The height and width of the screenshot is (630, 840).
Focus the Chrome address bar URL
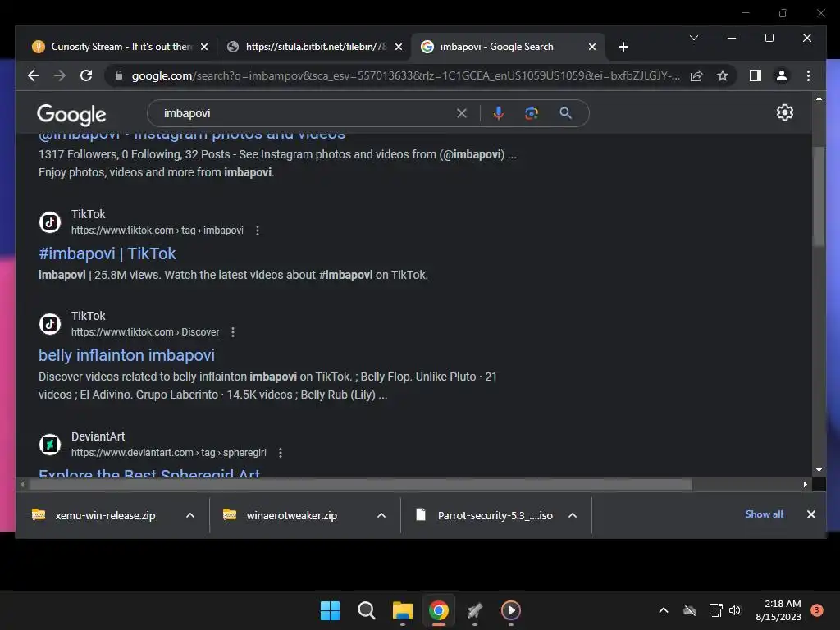coord(405,75)
